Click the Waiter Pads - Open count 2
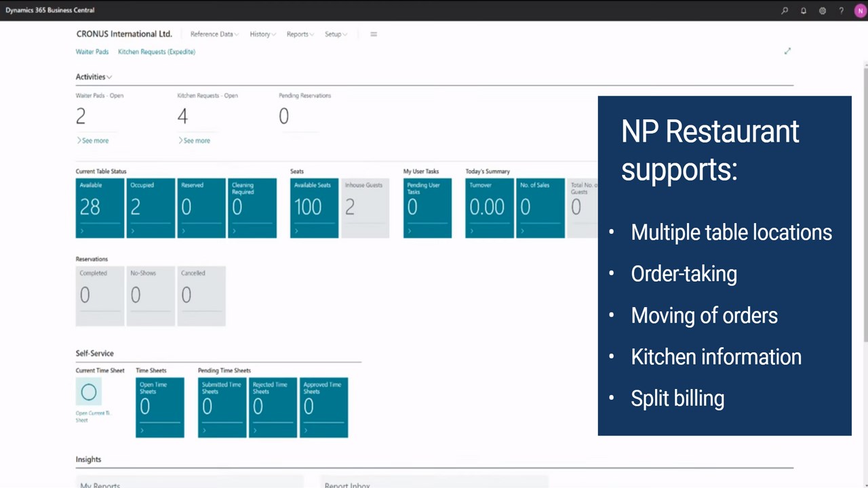Viewport: 868px width, 488px height. pyautogui.click(x=81, y=117)
